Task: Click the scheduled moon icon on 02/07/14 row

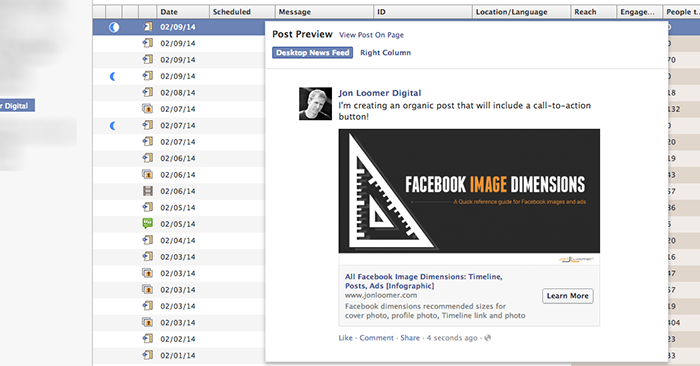Action: coord(113,126)
